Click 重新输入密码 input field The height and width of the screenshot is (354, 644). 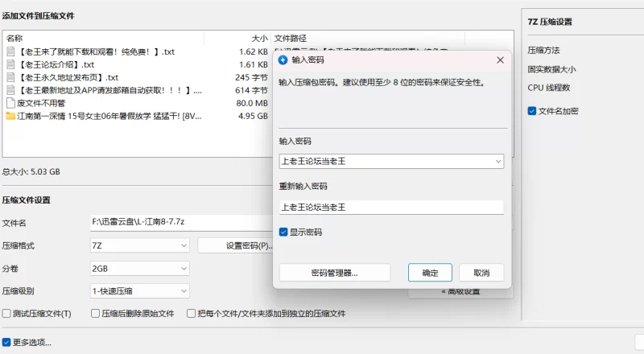[x=391, y=208]
